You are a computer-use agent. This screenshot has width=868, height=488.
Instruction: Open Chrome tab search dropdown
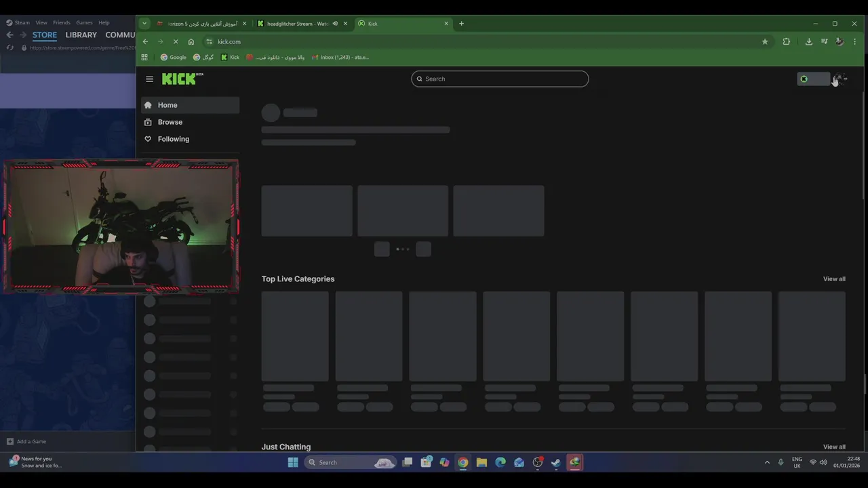(x=144, y=23)
